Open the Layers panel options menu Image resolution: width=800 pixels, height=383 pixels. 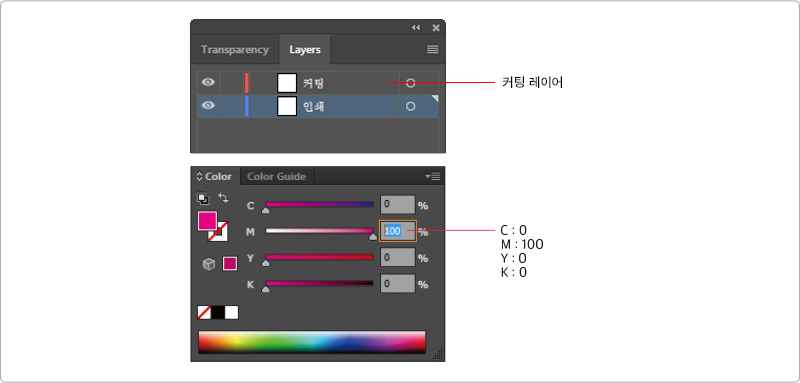tap(433, 49)
